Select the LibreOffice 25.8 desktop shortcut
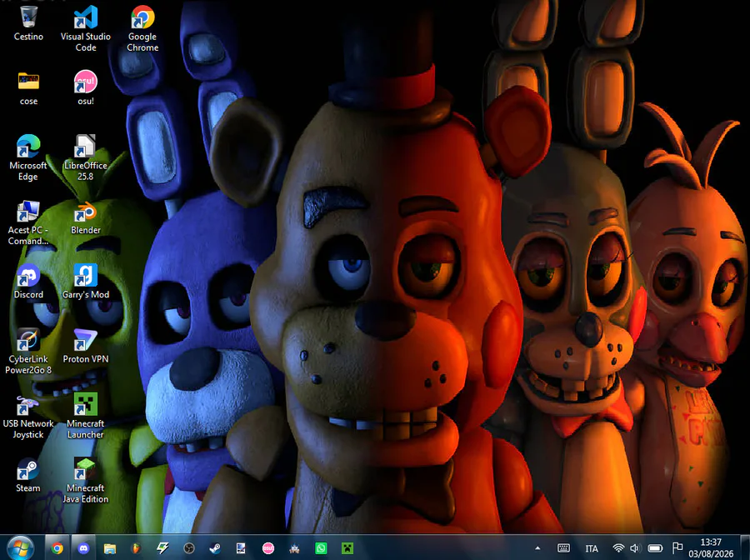The image size is (750, 560). coord(86,157)
